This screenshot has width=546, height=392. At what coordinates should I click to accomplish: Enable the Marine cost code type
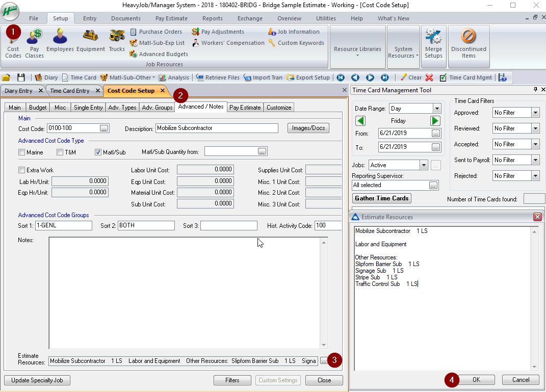[x=21, y=152]
